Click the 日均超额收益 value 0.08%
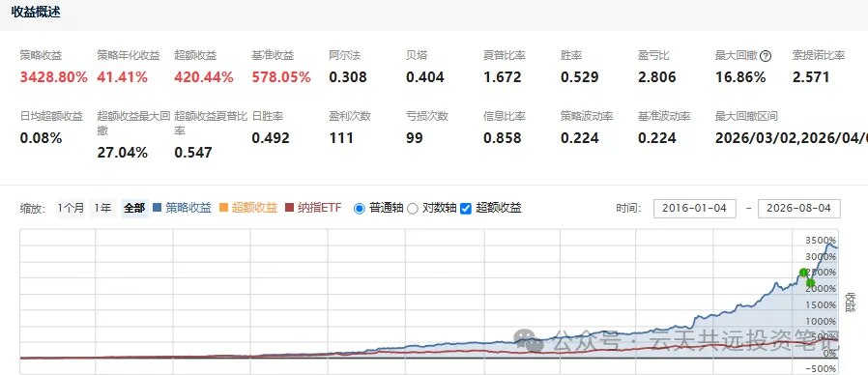The width and height of the screenshot is (868, 375). [41, 138]
